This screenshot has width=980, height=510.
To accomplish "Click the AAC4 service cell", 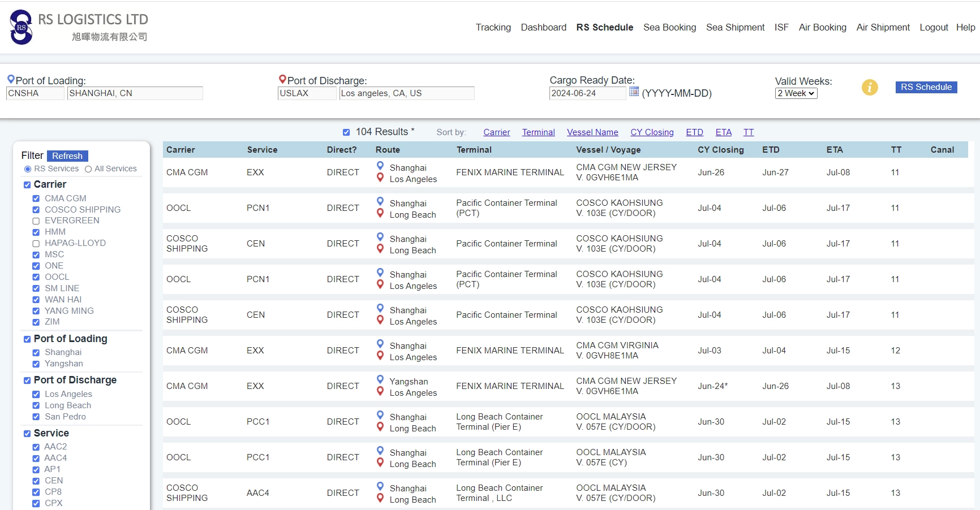I will 258,493.
